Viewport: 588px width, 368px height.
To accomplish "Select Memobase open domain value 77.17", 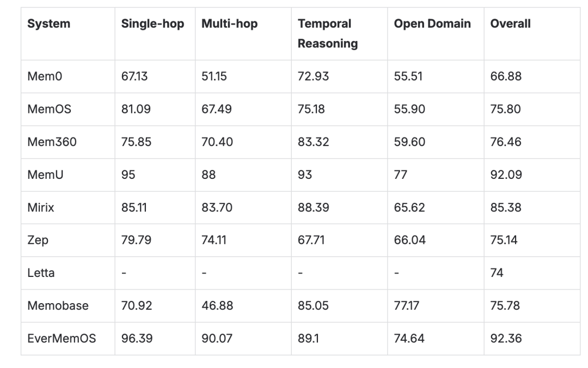I will pyautogui.click(x=407, y=305).
